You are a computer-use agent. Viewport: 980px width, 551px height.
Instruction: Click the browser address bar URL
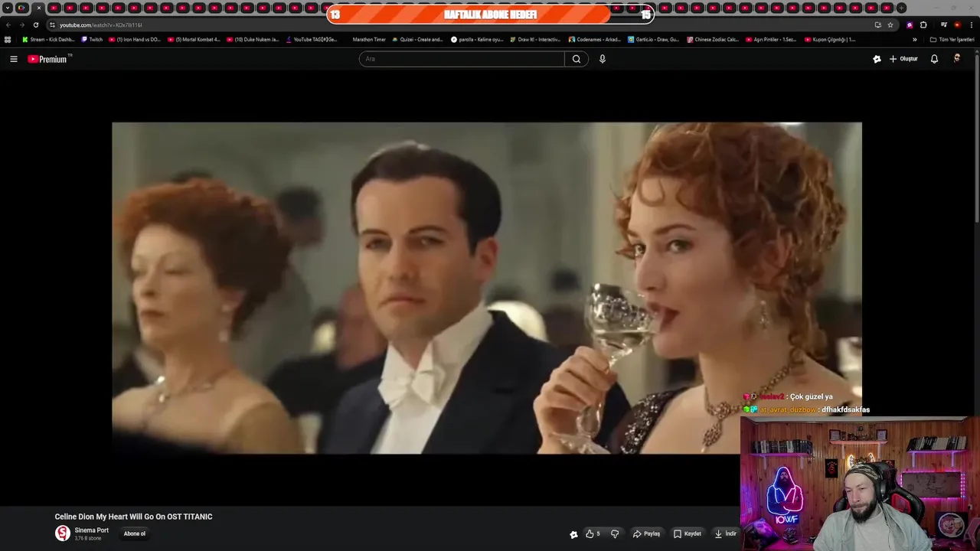pyautogui.click(x=101, y=24)
